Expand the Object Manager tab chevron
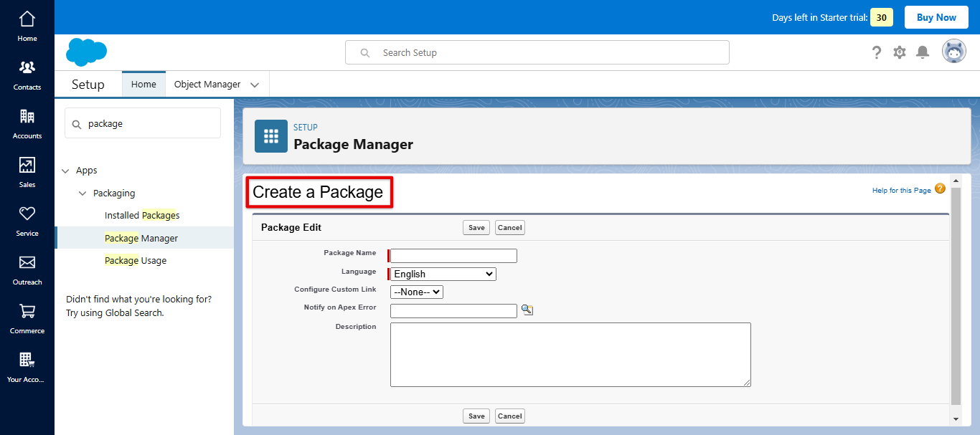 pyautogui.click(x=255, y=85)
